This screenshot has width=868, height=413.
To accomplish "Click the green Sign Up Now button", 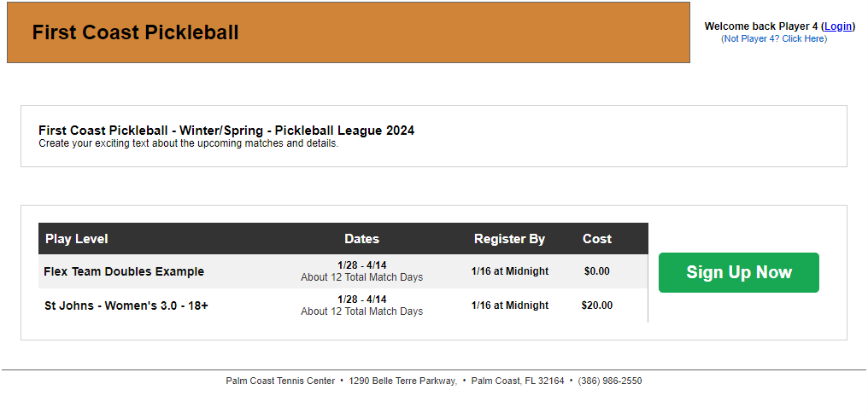I will 738,272.
